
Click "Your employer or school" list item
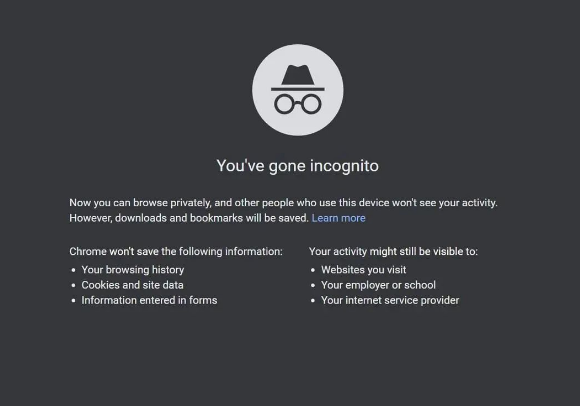[x=378, y=285]
